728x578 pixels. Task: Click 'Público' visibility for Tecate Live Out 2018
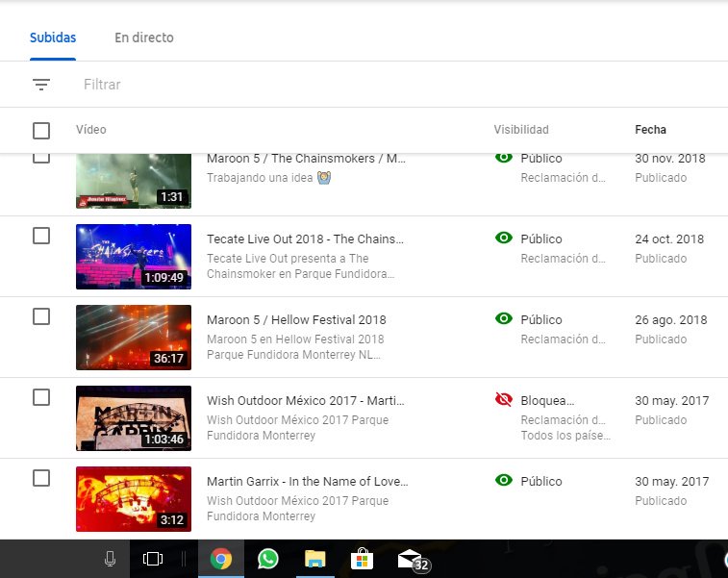pyautogui.click(x=541, y=239)
